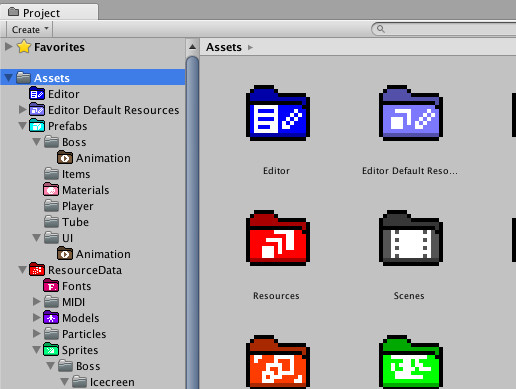
Task: Collapse the Prefabs folder
Action: pyautogui.click(x=23, y=126)
